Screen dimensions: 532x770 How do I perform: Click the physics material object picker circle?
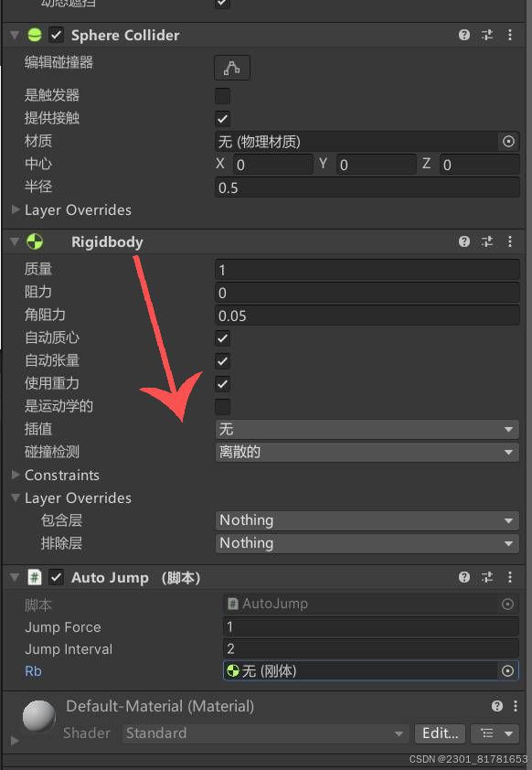click(x=508, y=142)
